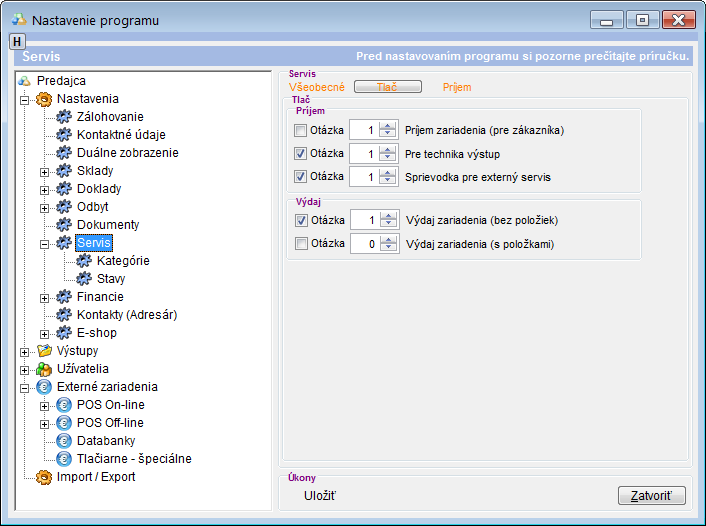
Task: Click Uložiť to save settings
Action: coord(320,495)
